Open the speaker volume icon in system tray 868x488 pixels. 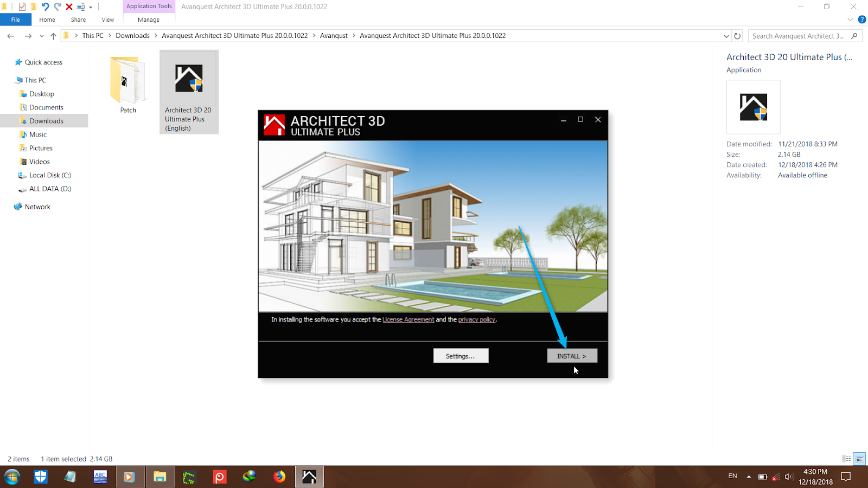pyautogui.click(x=789, y=477)
